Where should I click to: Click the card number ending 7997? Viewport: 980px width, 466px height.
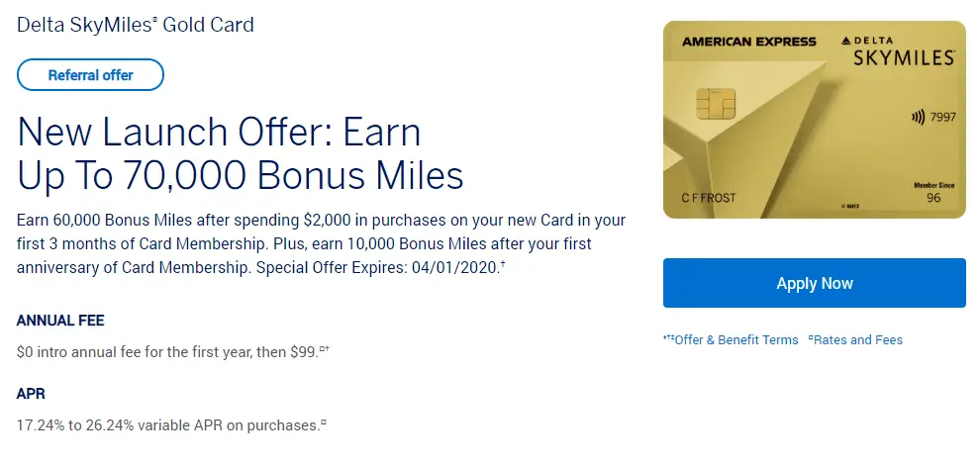[941, 118]
